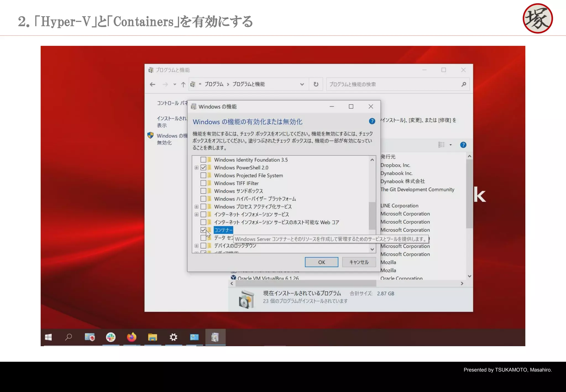Open the Slack icon on the taskbar

pos(111,337)
